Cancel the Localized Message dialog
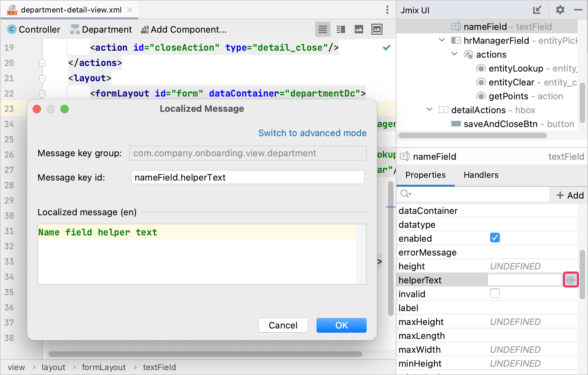Screen dimensions: 588x375 pyautogui.click(x=283, y=325)
